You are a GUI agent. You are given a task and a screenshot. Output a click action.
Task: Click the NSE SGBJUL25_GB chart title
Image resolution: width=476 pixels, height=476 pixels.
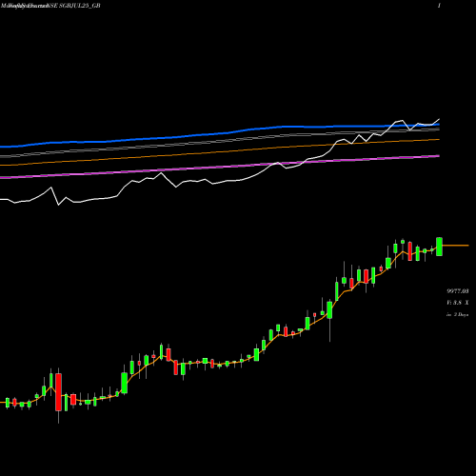coord(50,6)
